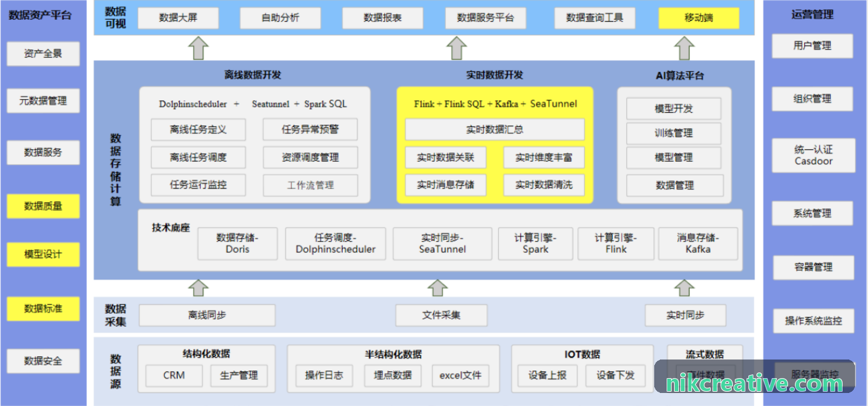868x406 pixels.
Task: Click the up arrow above 文件采集
Action: [x=438, y=288]
